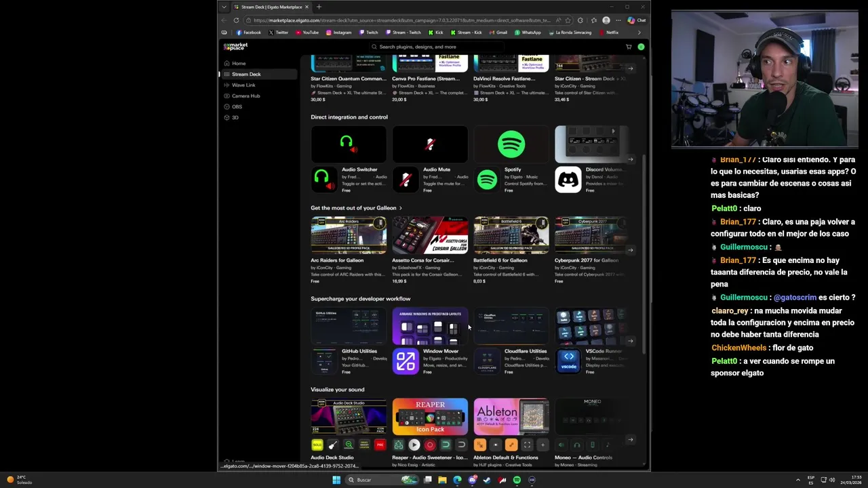
Task: Open Spotify from the Windows taskbar
Action: 517,480
